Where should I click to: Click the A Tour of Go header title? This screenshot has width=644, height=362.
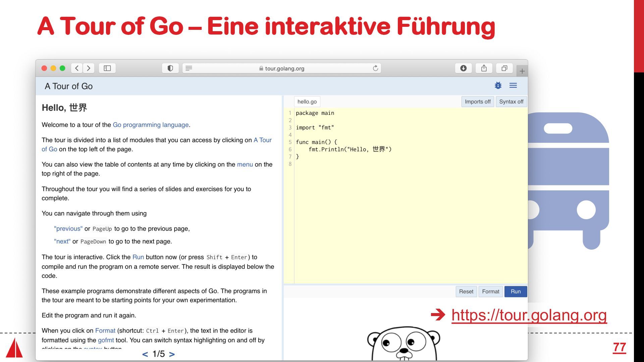[69, 86]
